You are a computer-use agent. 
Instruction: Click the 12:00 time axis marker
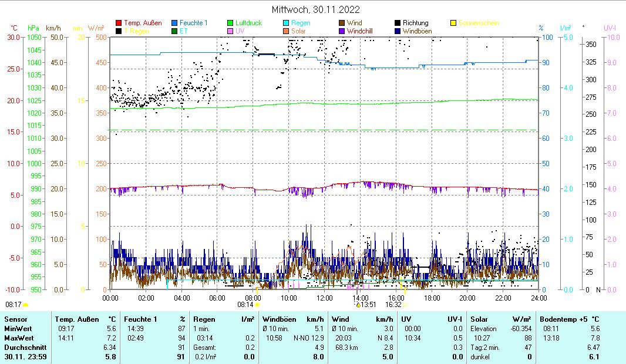[x=324, y=297]
